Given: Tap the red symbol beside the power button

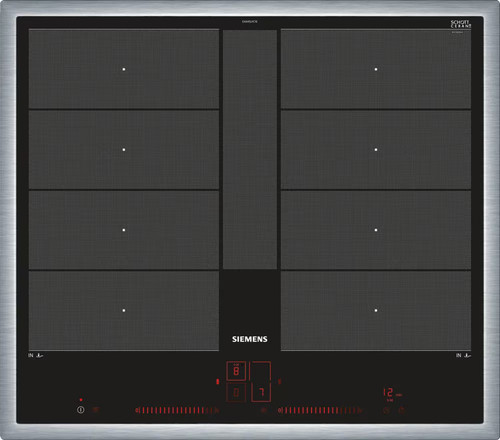Looking at the screenshot, I should click(x=96, y=410).
